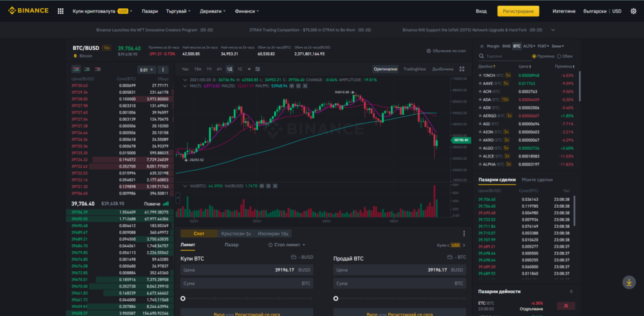Select Спот trading mode

coord(199,234)
